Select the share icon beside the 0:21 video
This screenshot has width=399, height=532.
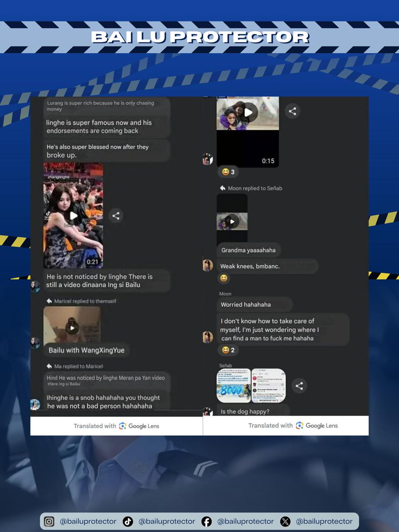[x=116, y=216]
